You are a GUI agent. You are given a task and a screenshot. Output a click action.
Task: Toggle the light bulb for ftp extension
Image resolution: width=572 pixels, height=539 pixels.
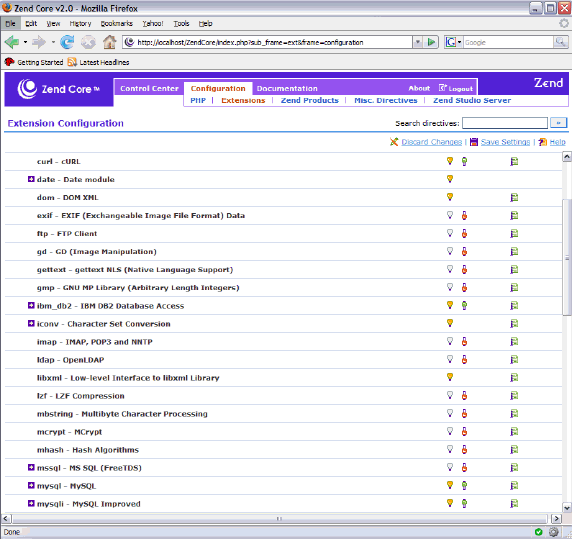pyautogui.click(x=450, y=233)
